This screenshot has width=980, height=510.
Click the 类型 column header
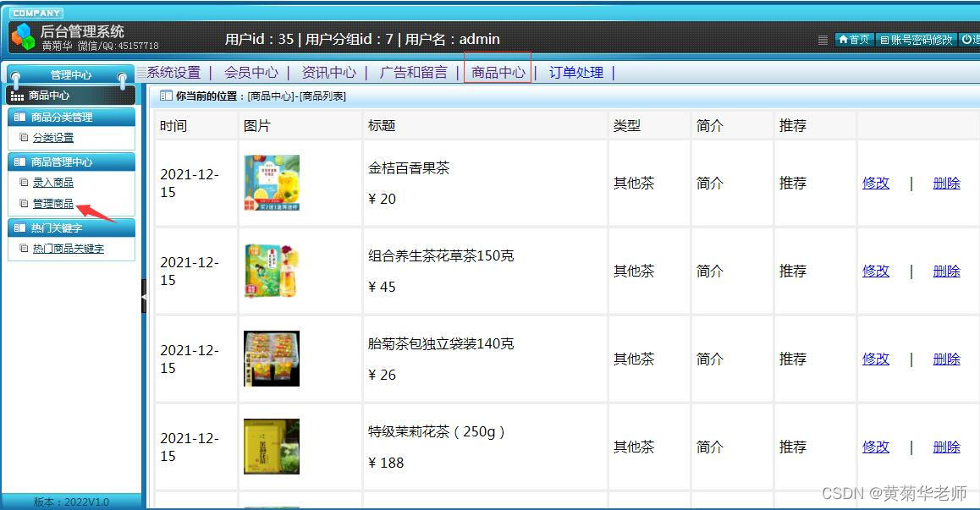(x=626, y=126)
